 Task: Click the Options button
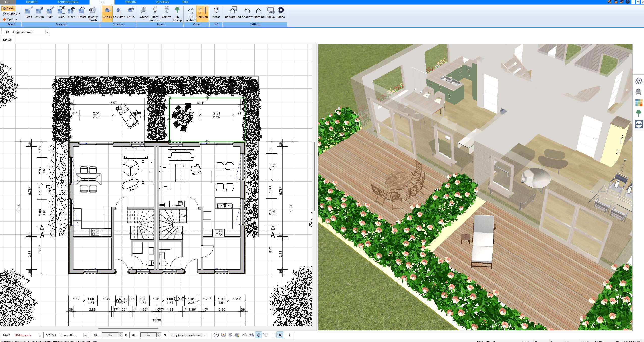(10, 19)
